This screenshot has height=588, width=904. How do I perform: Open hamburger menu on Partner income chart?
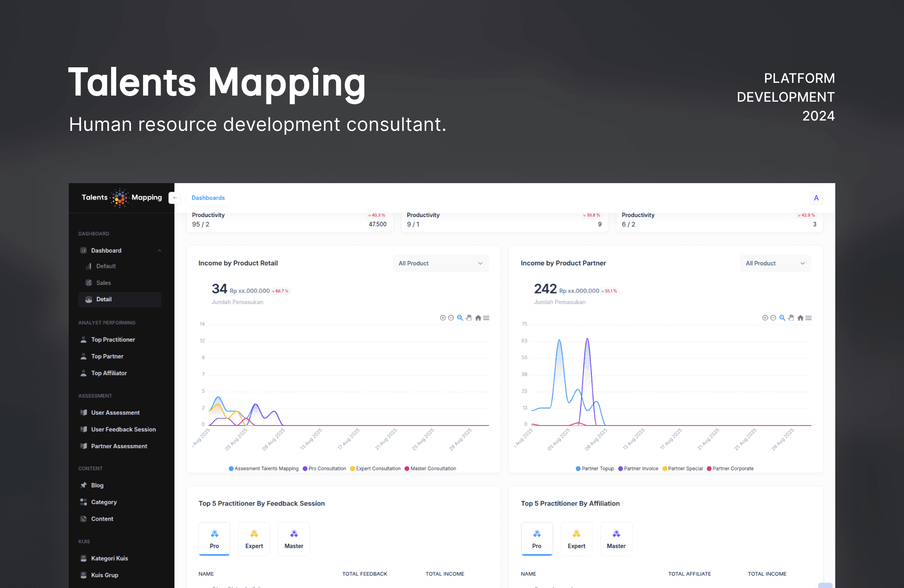(x=808, y=318)
